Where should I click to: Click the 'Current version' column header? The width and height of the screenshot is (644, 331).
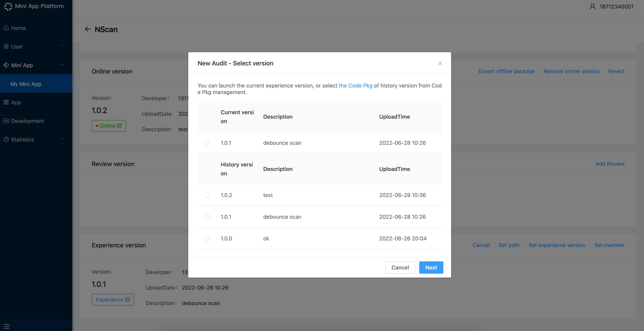pos(237,117)
